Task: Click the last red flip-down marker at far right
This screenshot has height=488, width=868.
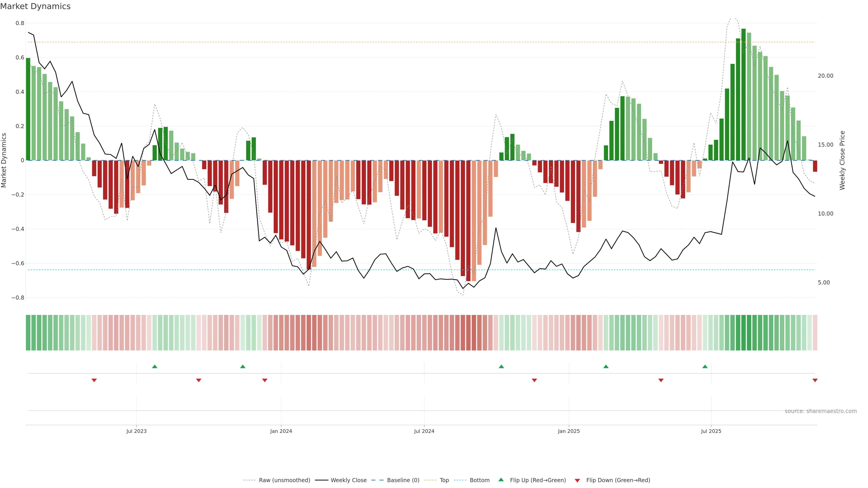Action: coord(815,380)
